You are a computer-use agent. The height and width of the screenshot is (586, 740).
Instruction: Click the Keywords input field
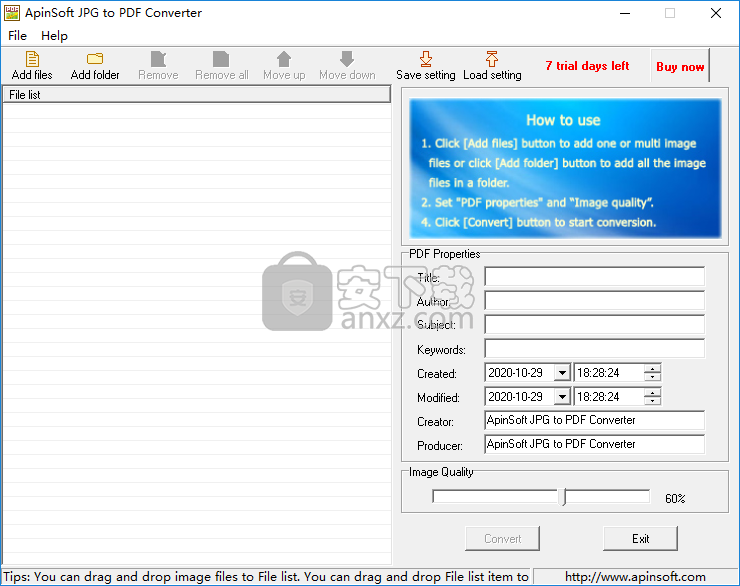click(595, 349)
